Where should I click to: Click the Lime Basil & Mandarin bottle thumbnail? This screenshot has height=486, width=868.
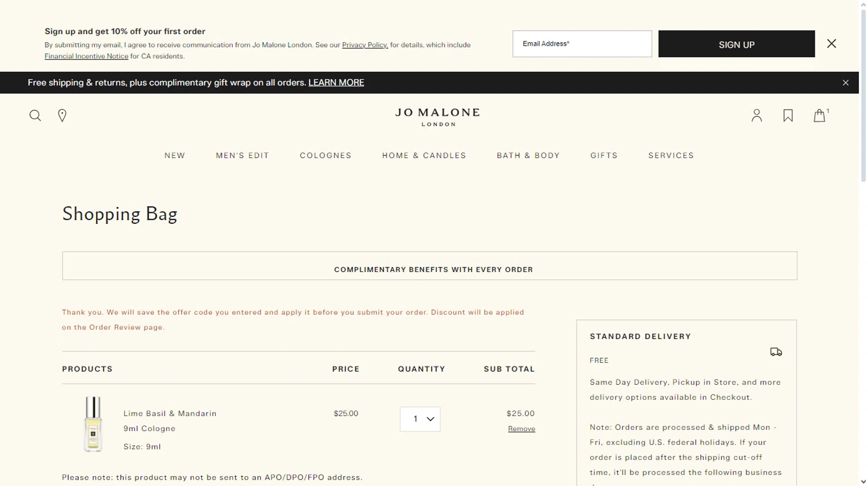click(x=93, y=424)
